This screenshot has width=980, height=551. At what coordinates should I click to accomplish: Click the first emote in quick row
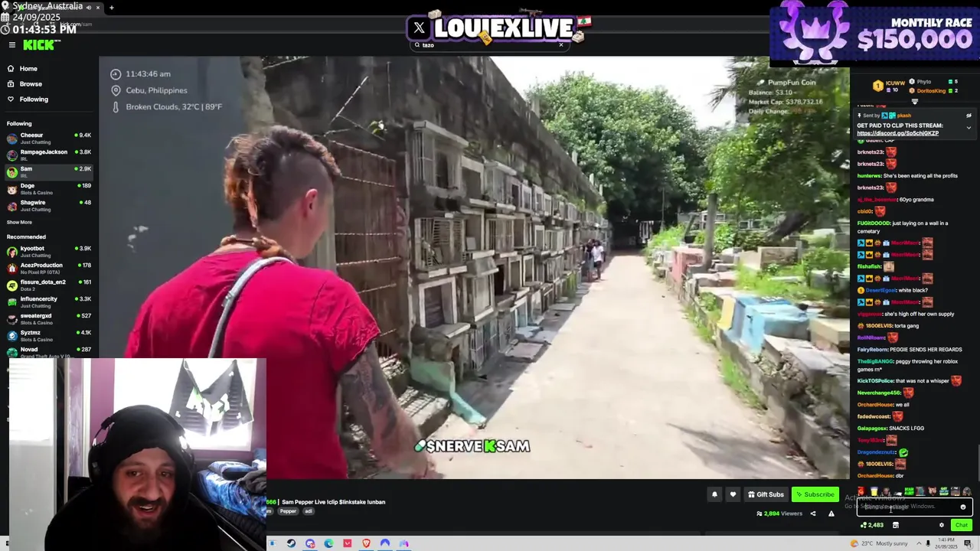click(861, 491)
